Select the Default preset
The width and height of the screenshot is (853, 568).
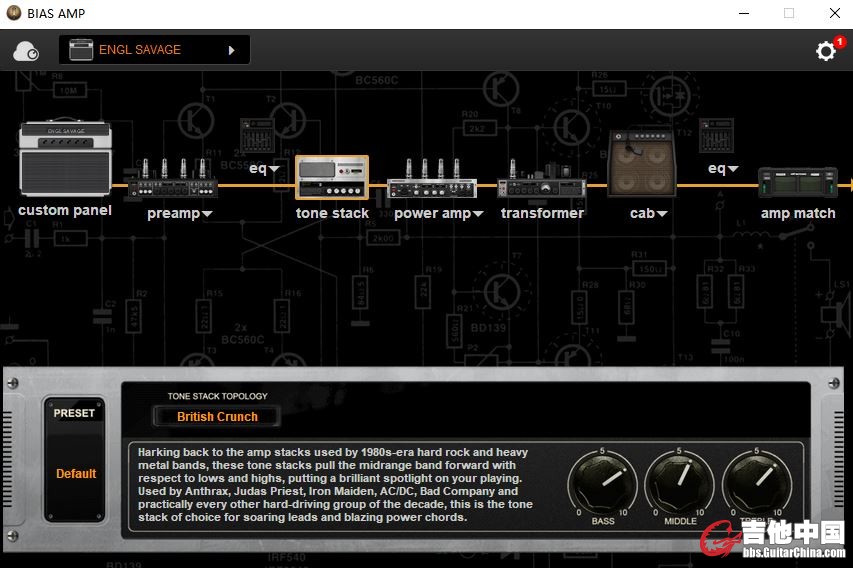pyautogui.click(x=76, y=474)
